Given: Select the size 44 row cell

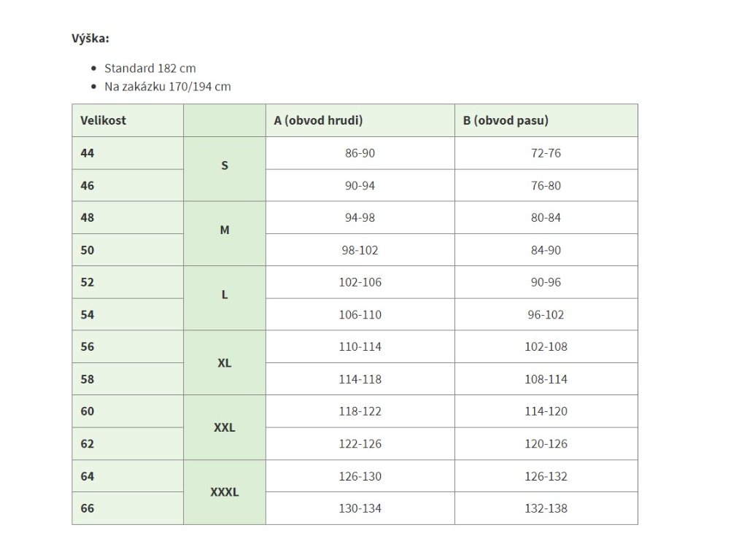Looking at the screenshot, I should [88, 153].
